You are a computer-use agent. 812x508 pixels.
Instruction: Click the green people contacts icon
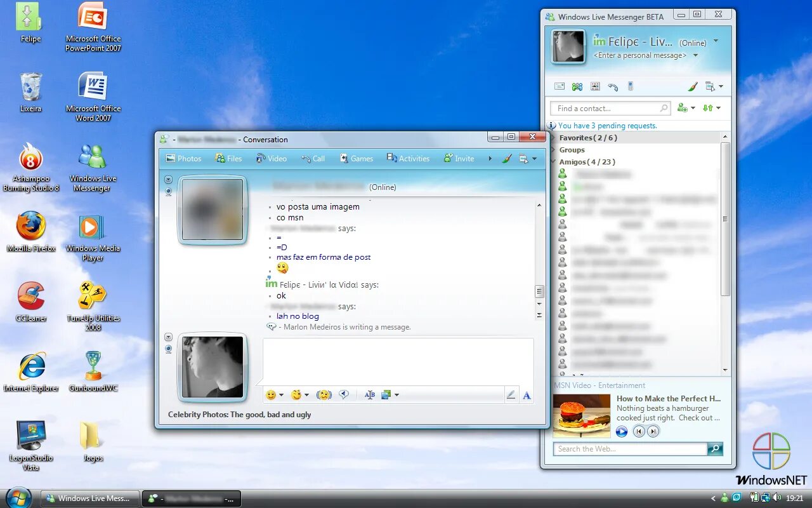pos(577,86)
